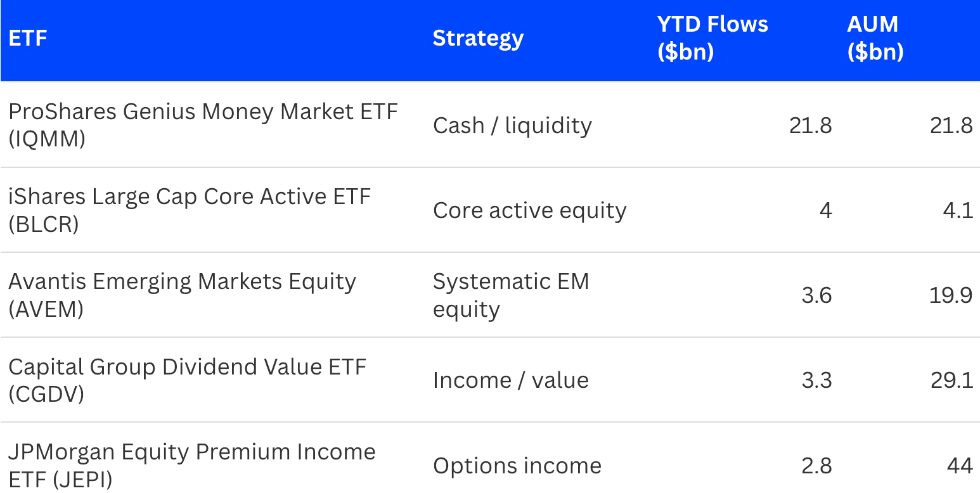Click the Cash / liquidity strategy cell

[512, 125]
